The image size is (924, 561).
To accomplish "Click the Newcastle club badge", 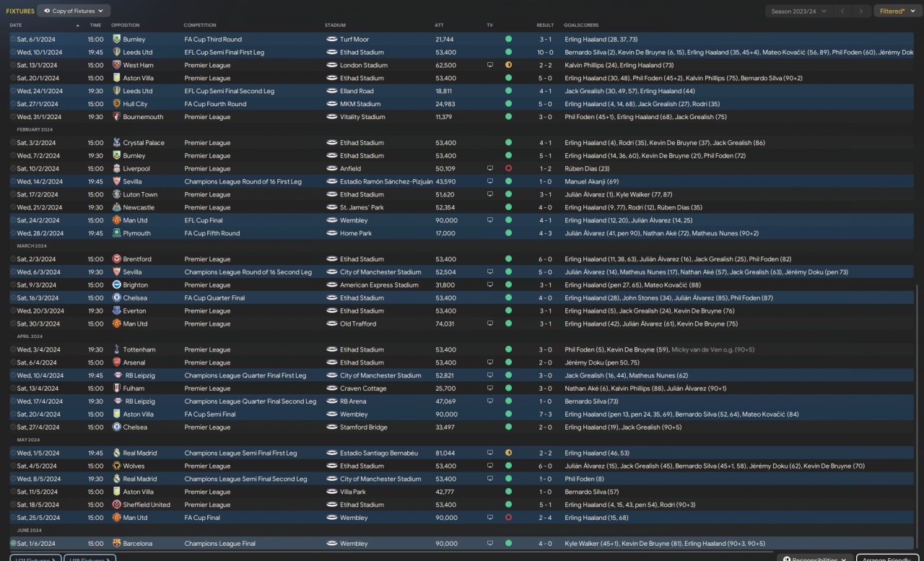I will pyautogui.click(x=117, y=208).
